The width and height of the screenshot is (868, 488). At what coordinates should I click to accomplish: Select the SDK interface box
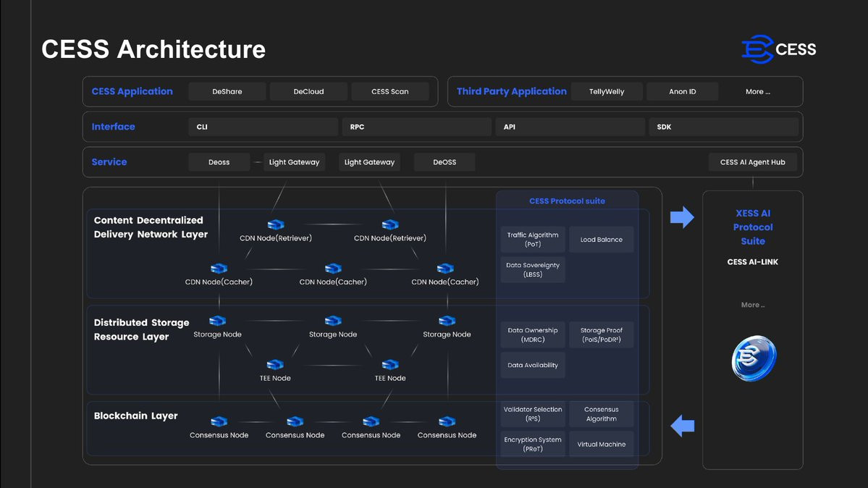[723, 127]
